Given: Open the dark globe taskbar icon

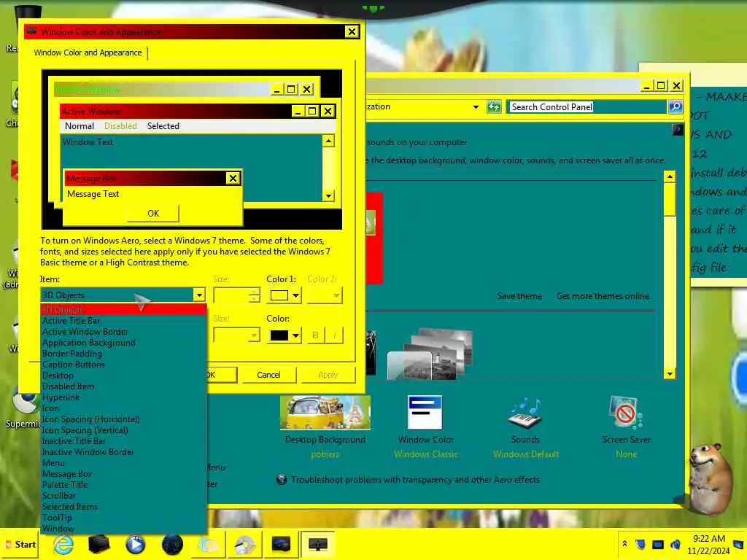Looking at the screenshot, I should point(172,544).
